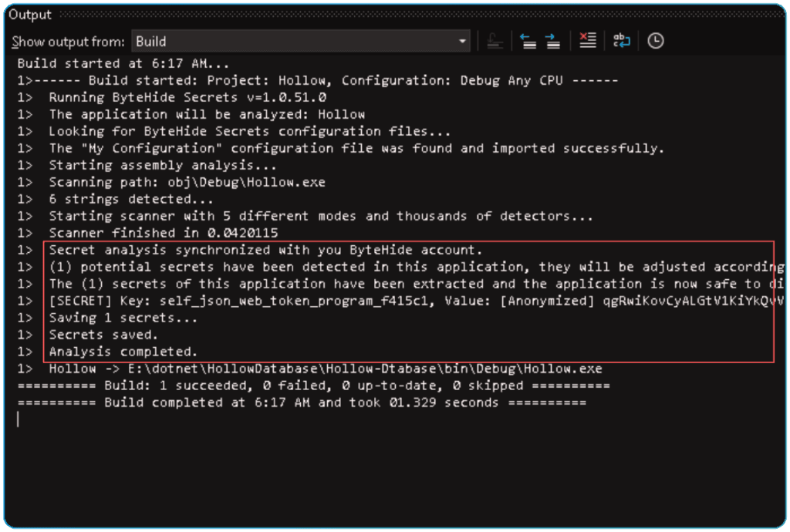The width and height of the screenshot is (790, 532).
Task: Click 'Starting scanner with 5 different modes' line
Action: (321, 217)
